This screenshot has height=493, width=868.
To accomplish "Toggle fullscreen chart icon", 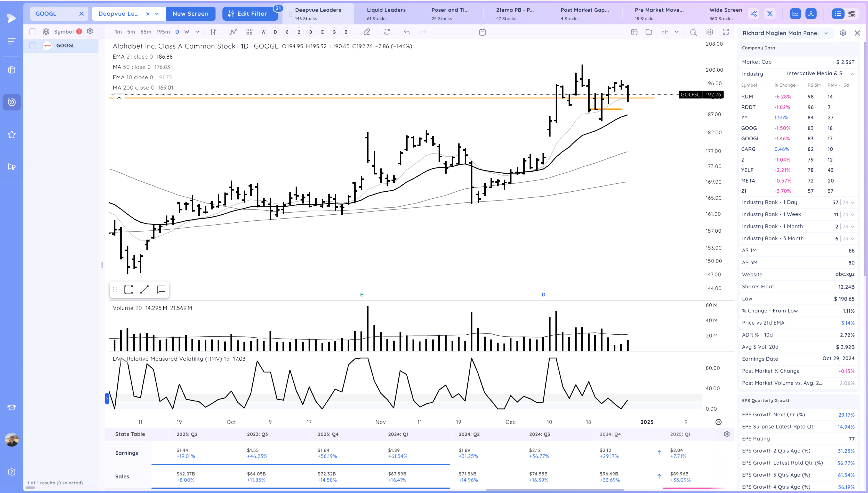I will click(726, 32).
